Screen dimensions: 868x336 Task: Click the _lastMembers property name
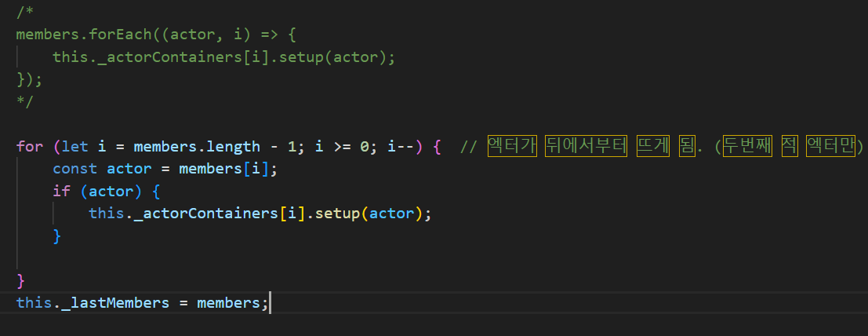click(x=115, y=303)
